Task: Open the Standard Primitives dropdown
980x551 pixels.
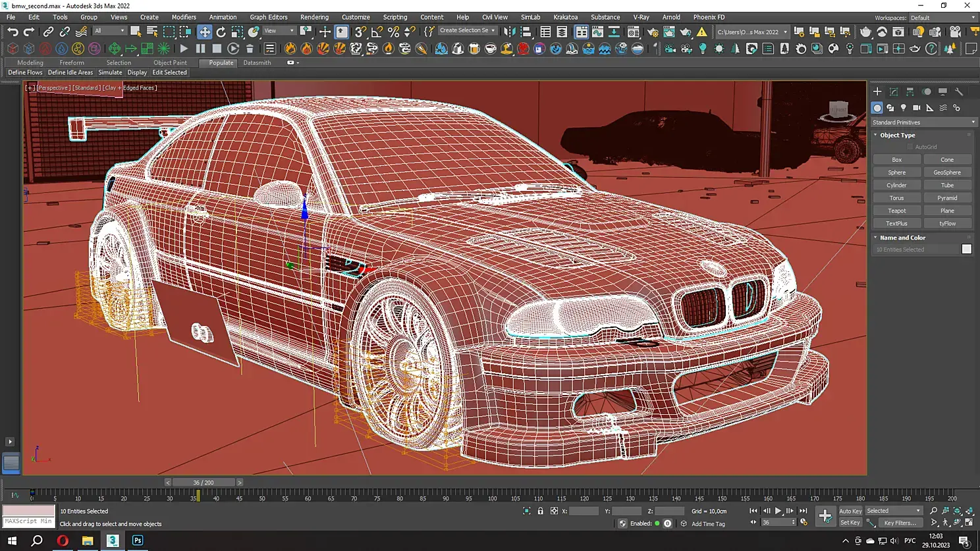Action: click(923, 122)
